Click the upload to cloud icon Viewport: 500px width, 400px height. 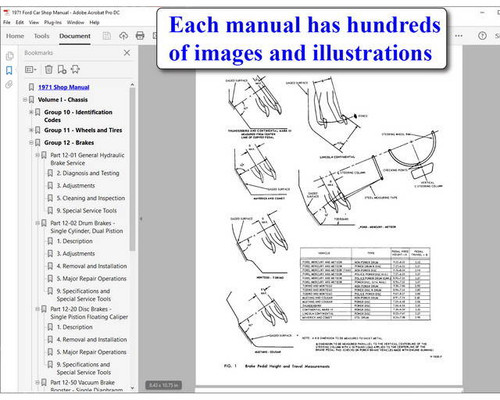[124, 36]
